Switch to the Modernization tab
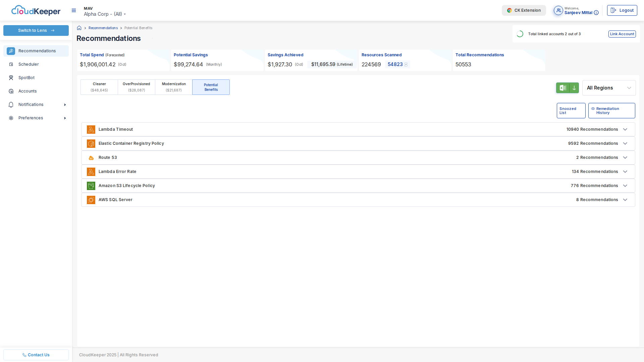The width and height of the screenshot is (644, 362). pyautogui.click(x=174, y=87)
